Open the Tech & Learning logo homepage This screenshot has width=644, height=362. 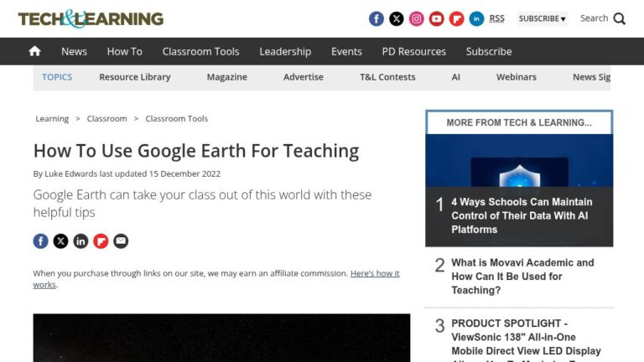click(x=91, y=19)
